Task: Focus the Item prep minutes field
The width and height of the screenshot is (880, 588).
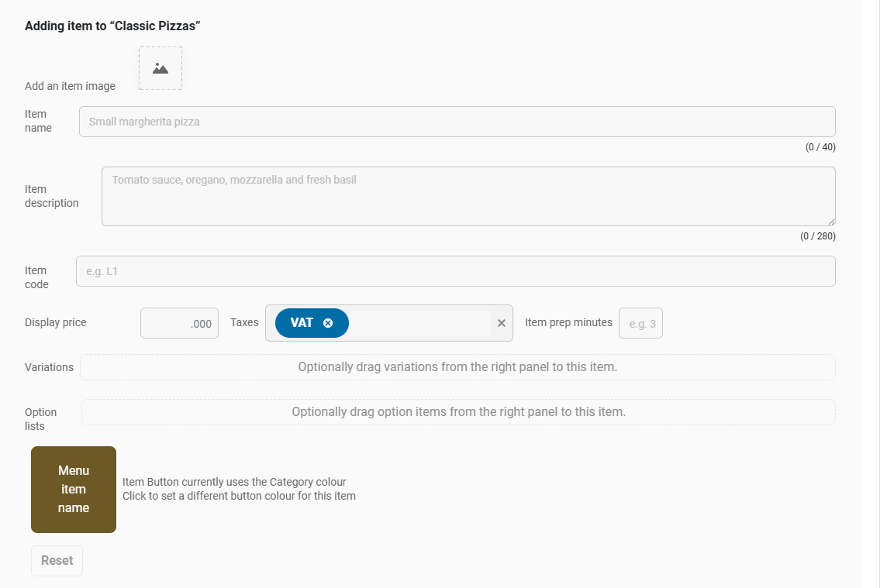Action: 640,323
